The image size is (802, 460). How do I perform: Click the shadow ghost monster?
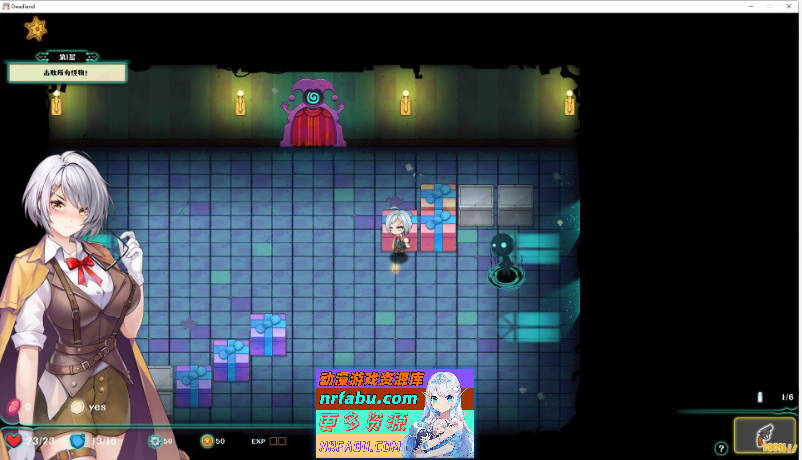[x=503, y=256]
